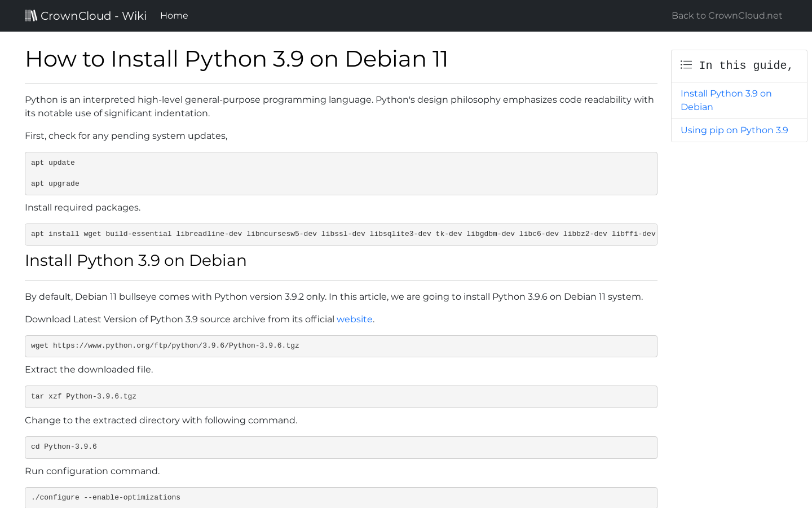Viewport: 812px width, 508px height.
Task: Click the CrownCloud books logo icon
Action: pyautogui.click(x=31, y=15)
